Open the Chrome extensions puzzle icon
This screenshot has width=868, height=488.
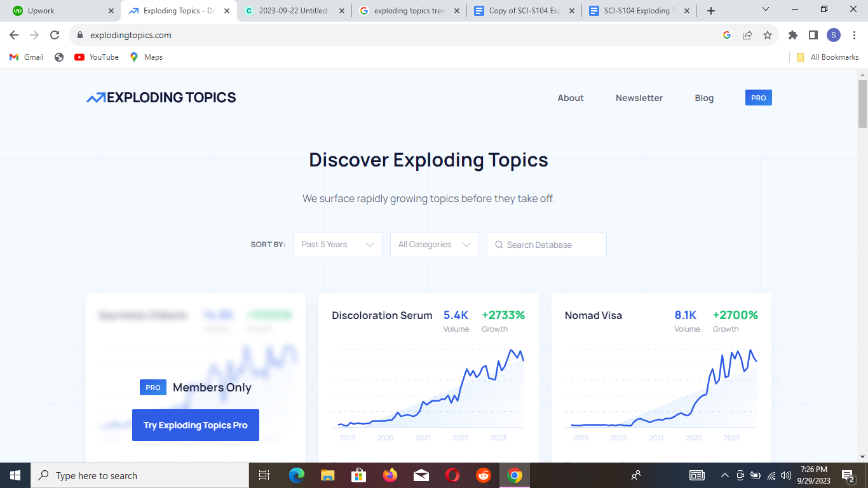coord(792,35)
